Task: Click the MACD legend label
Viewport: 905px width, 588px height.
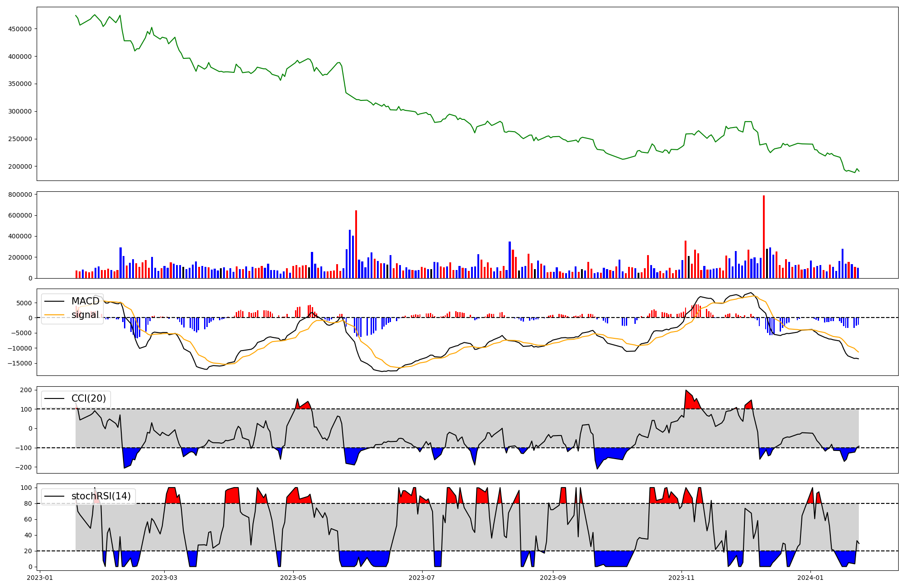Action: point(85,301)
